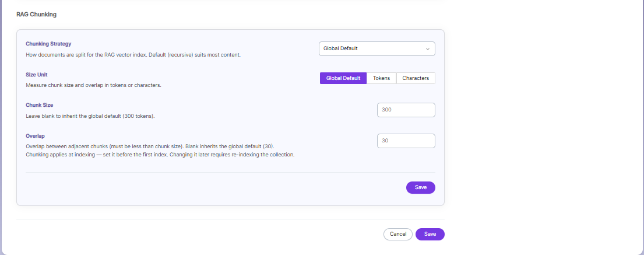Image resolution: width=644 pixels, height=255 pixels.
Task: Click the Cancel button
Action: click(397, 234)
